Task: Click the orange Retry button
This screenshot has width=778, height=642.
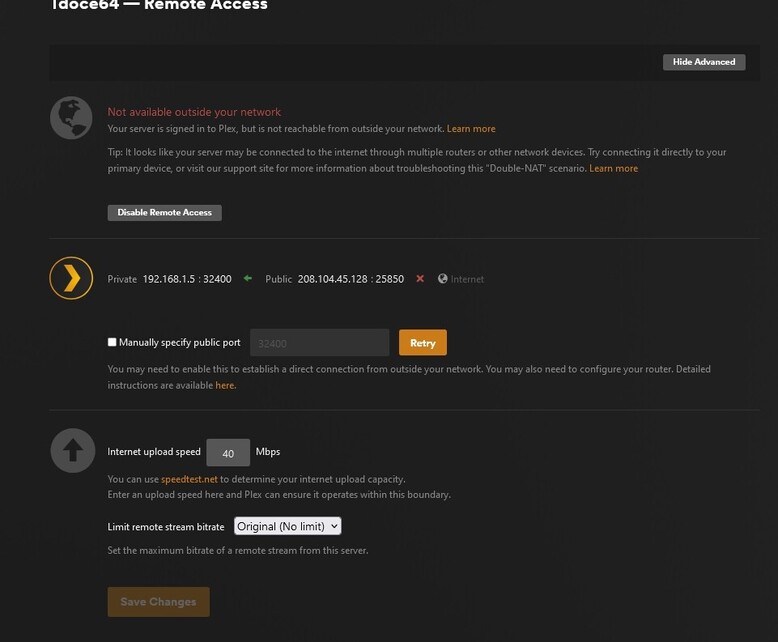Action: point(422,343)
